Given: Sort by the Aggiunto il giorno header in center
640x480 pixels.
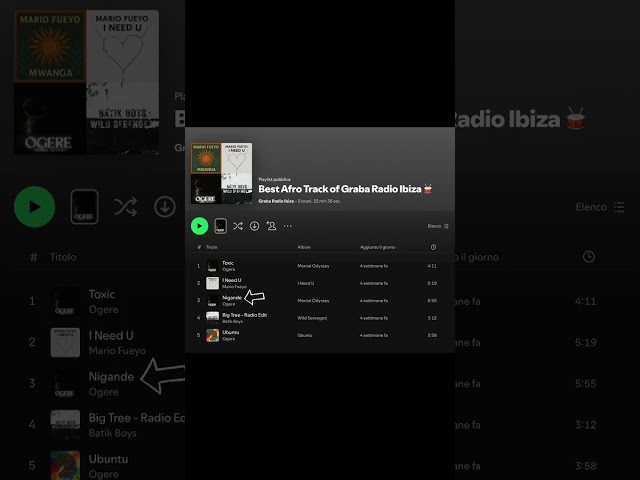Looking at the screenshot, I should point(378,247).
